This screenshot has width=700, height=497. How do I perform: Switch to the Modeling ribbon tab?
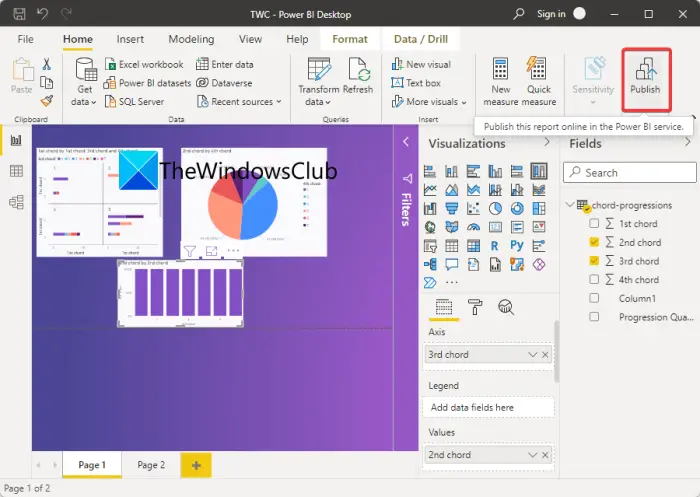point(191,39)
